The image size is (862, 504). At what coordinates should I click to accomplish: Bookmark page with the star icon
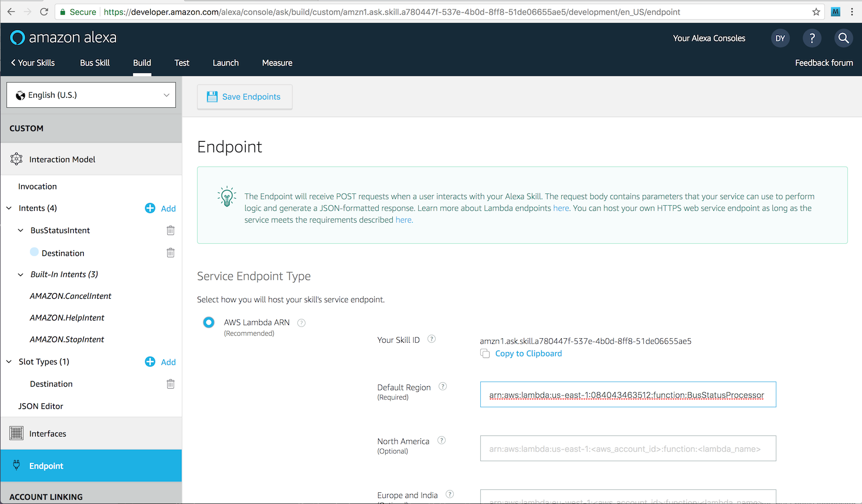816,12
